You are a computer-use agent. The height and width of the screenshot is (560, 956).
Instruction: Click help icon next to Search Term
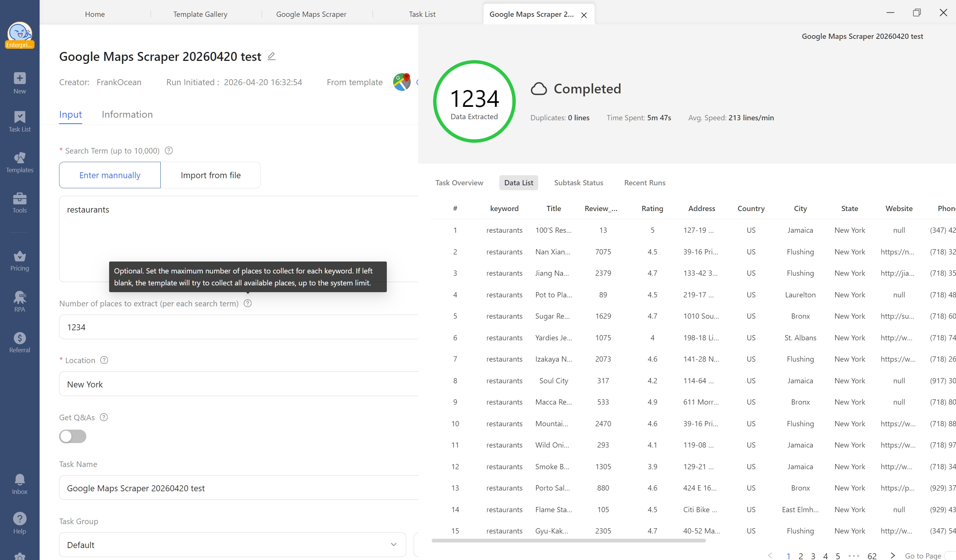(169, 151)
